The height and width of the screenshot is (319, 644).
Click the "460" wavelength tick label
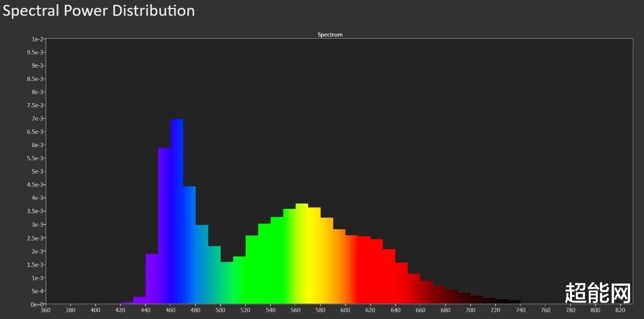pyautogui.click(x=171, y=310)
